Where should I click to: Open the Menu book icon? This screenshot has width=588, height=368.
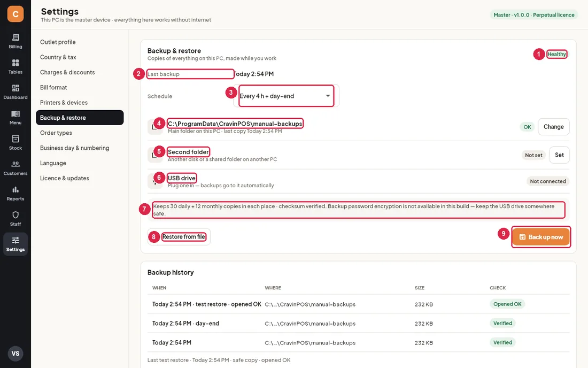16,114
